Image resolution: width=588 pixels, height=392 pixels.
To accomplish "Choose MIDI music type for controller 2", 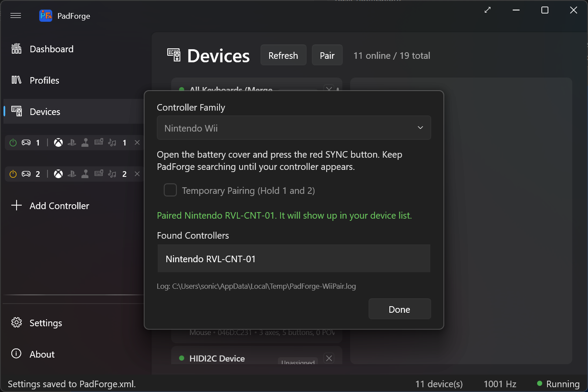I will [x=112, y=174].
